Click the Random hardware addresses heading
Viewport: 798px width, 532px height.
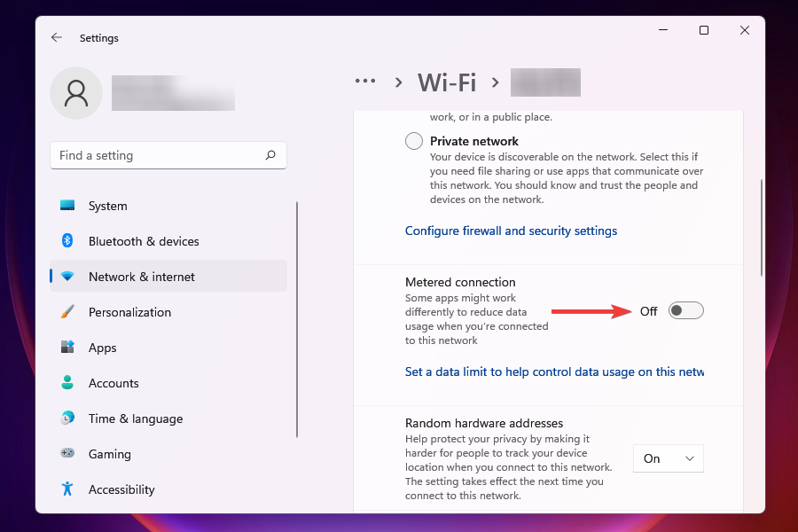pos(484,423)
